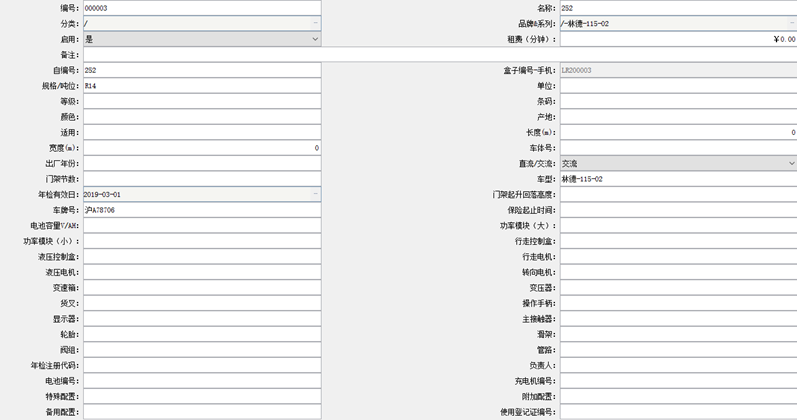Select the 名称 input field
The height and width of the screenshot is (420, 797).
click(677, 8)
